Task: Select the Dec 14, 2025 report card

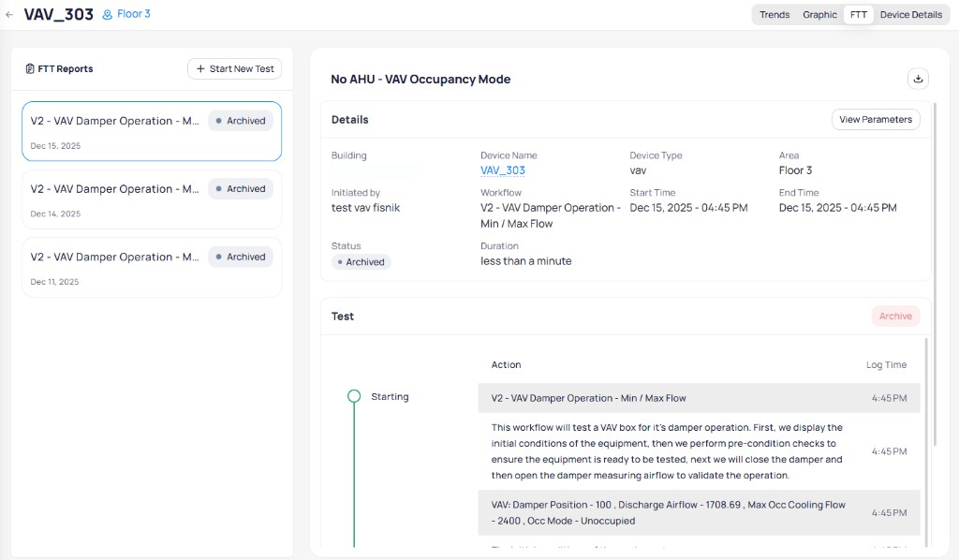Action: click(152, 199)
